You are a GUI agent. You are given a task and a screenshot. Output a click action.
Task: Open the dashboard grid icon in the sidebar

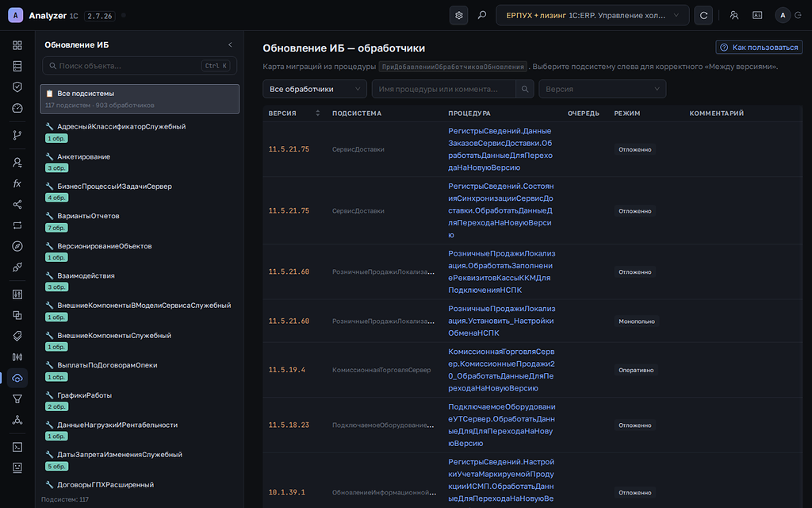17,45
